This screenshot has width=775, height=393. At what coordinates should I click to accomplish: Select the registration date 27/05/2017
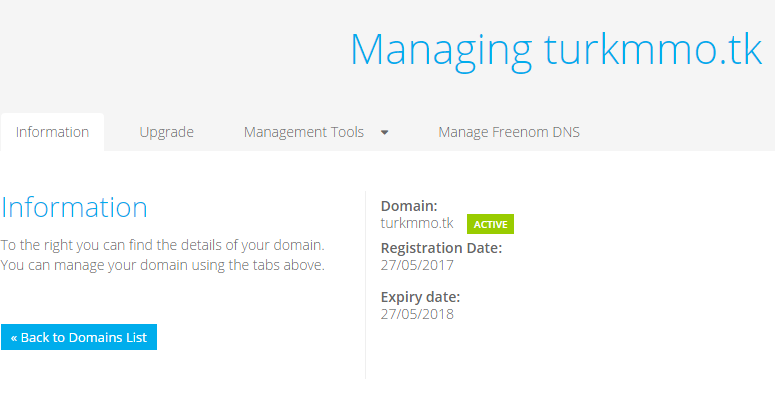[417, 265]
